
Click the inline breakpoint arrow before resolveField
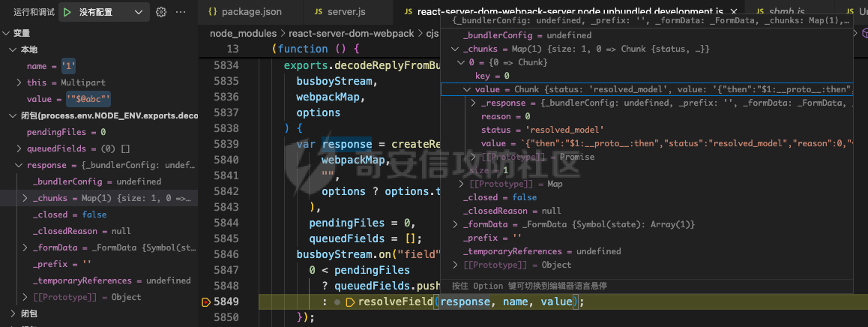coord(349,302)
